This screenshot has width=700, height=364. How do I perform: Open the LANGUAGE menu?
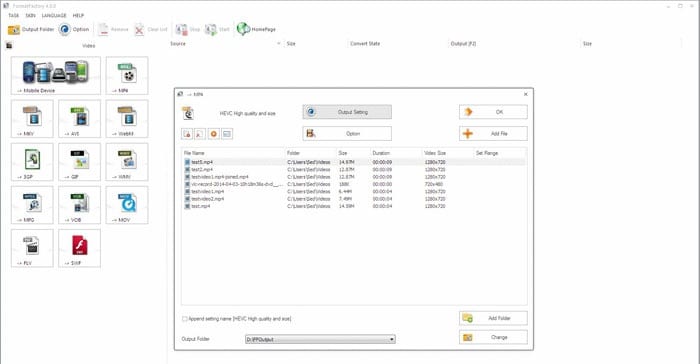(x=54, y=16)
